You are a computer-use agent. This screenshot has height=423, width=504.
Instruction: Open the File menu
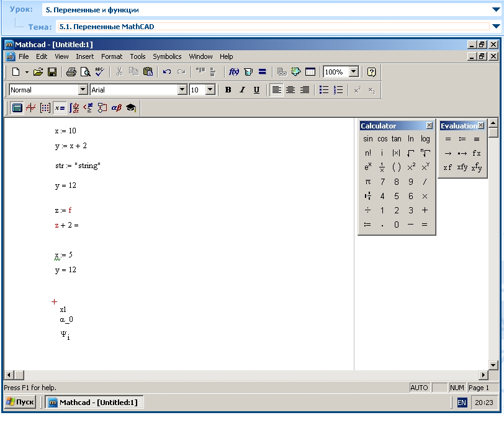tap(24, 56)
